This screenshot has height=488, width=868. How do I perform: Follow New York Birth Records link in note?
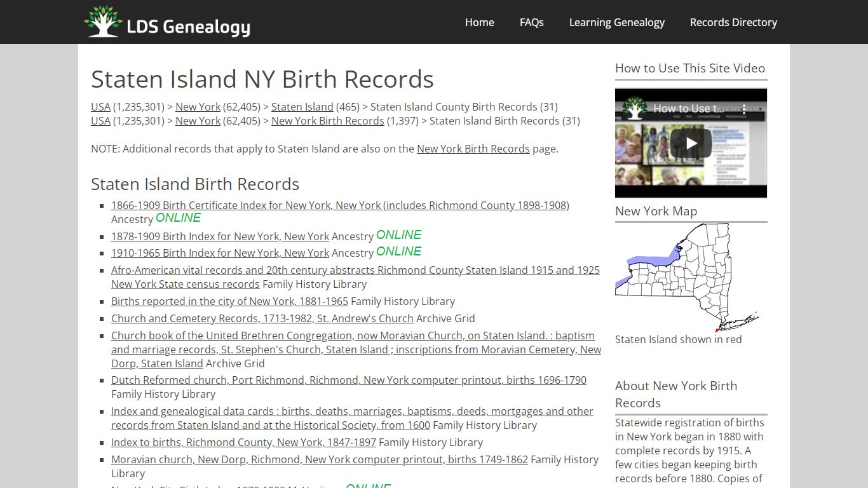(x=473, y=149)
